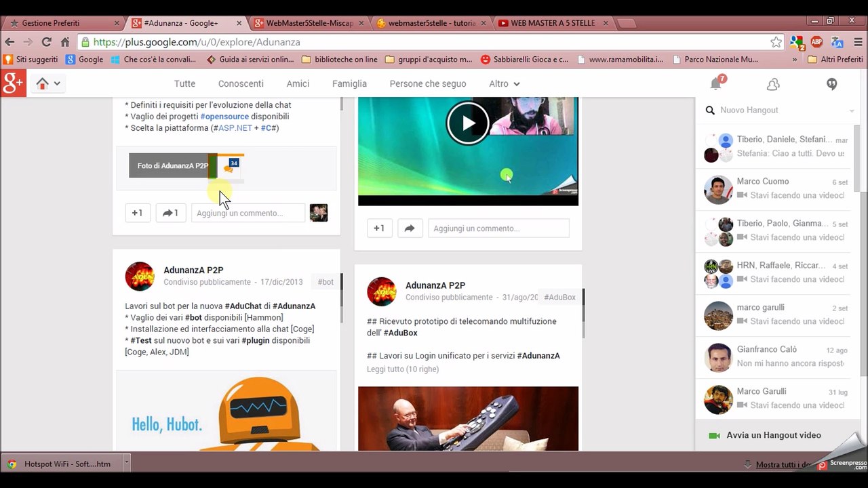The image size is (868, 488).
Task: Click Mostra tutti i download link
Action: click(x=784, y=465)
